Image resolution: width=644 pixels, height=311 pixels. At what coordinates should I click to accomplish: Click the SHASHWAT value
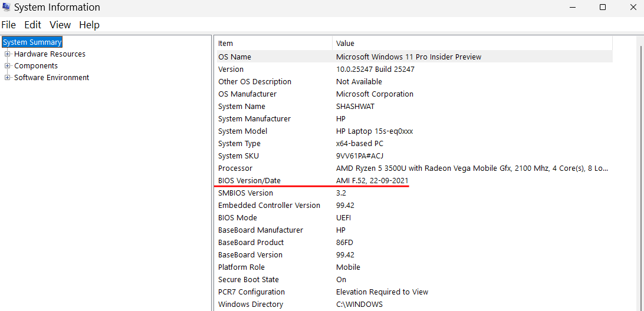pyautogui.click(x=355, y=106)
